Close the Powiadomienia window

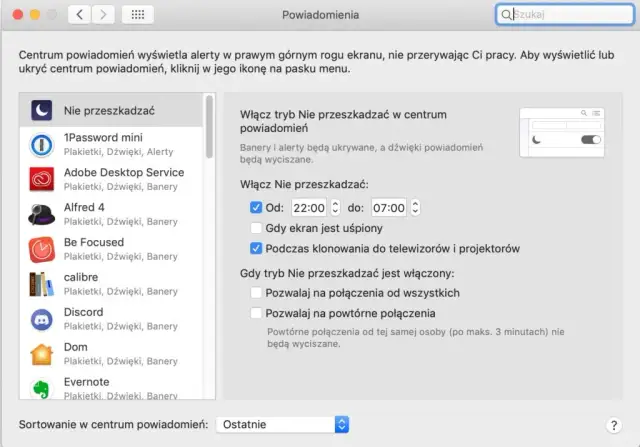[x=18, y=15]
